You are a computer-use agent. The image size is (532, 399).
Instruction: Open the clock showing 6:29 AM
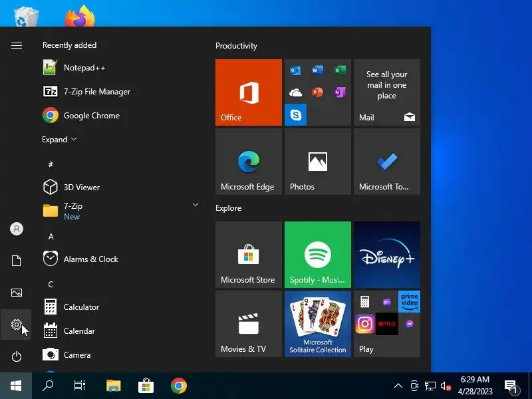click(475, 386)
